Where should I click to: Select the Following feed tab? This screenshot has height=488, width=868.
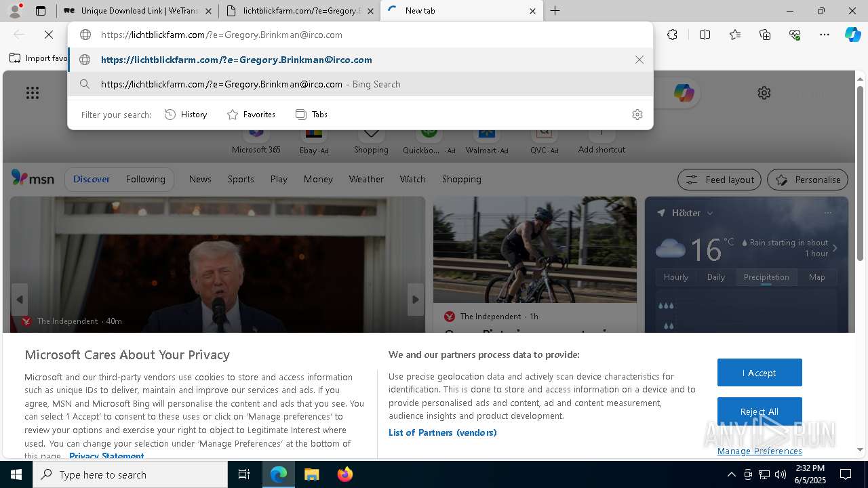(x=145, y=179)
